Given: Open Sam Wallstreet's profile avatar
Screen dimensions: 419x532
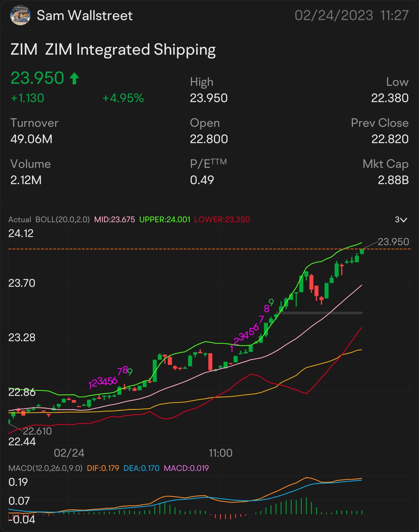Looking at the screenshot, I should click(20, 15).
